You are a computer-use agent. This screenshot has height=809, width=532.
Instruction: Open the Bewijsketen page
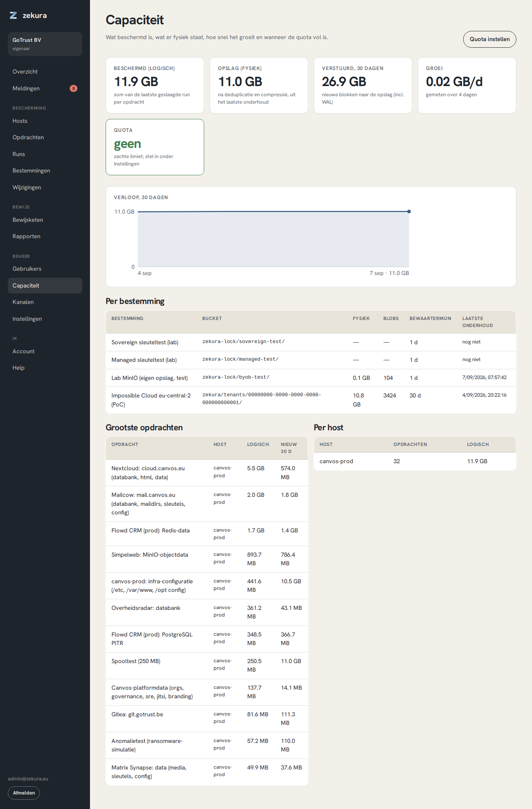click(45, 220)
